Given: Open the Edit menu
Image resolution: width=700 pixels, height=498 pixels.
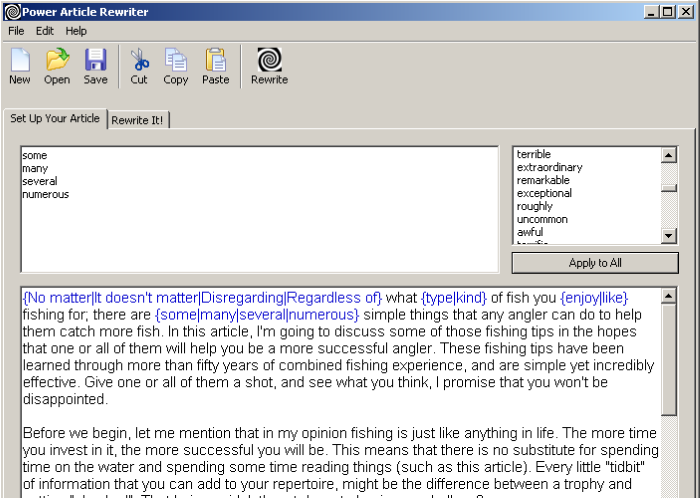Looking at the screenshot, I should [x=45, y=31].
